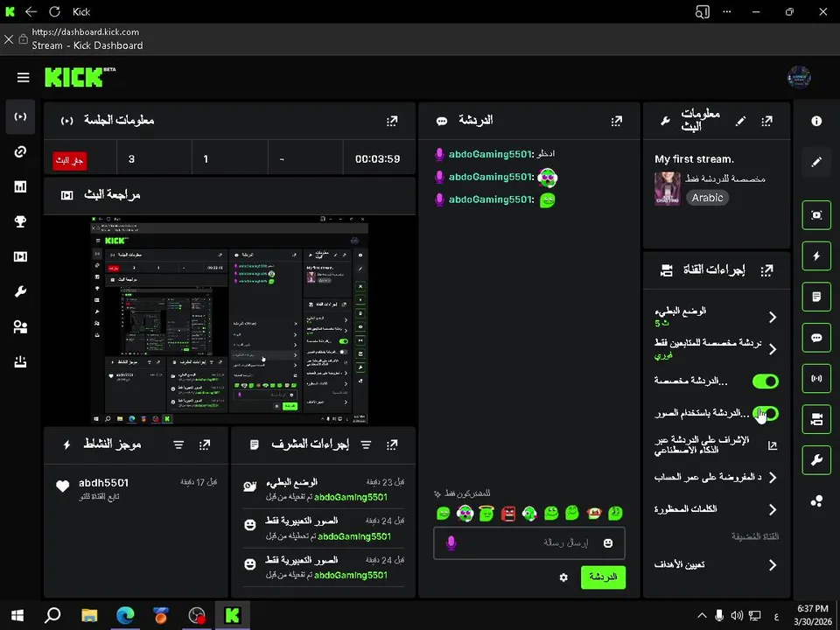Open the download tray icon in left sidebar
Image resolution: width=840 pixels, height=630 pixels.
click(20, 361)
